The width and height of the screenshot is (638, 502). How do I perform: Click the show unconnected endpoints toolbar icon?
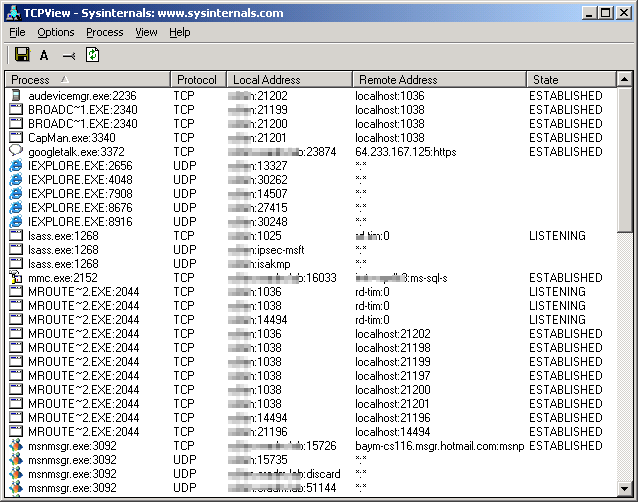(x=68, y=56)
